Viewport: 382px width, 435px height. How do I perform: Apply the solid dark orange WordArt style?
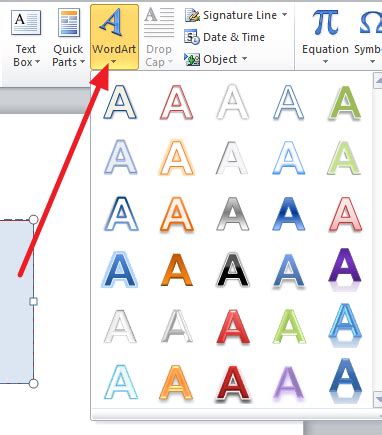(176, 270)
